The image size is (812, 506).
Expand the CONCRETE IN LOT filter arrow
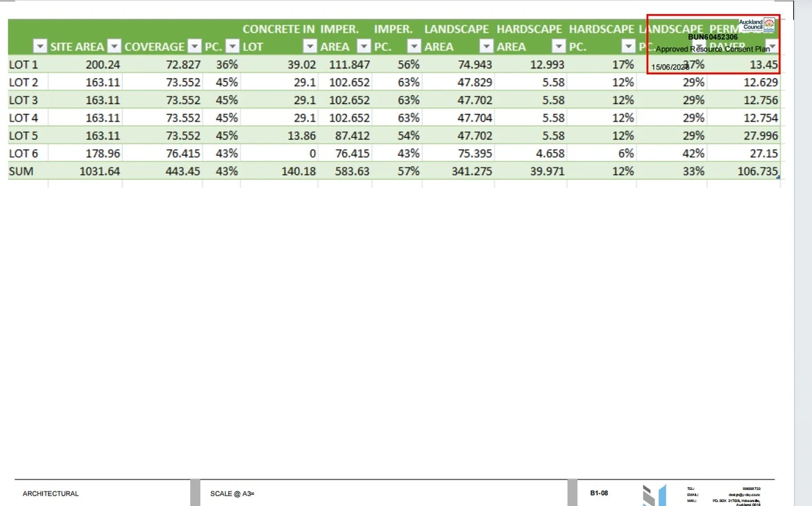(310, 47)
